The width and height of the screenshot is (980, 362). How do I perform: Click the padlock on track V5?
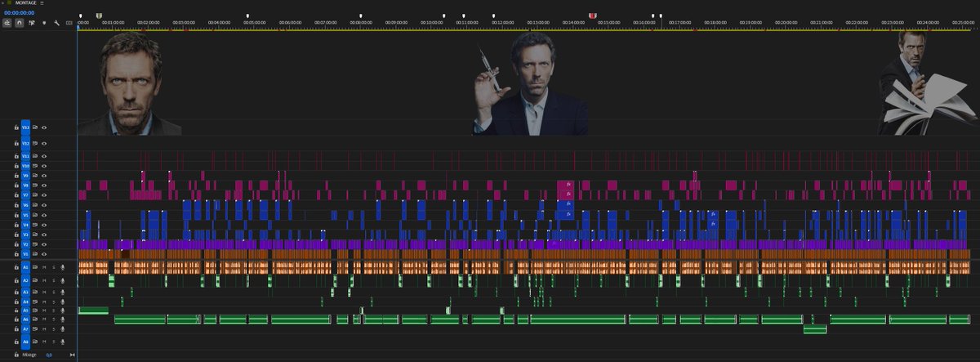tap(16, 215)
